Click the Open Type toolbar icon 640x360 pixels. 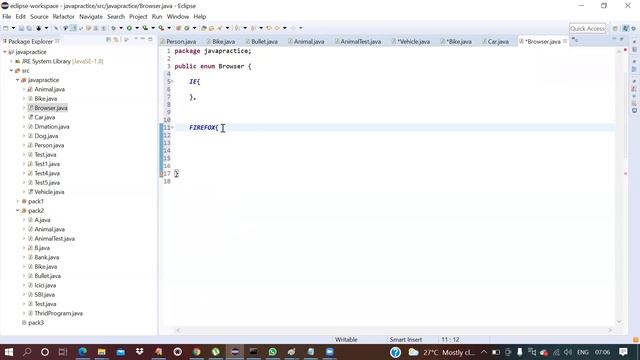coord(204,28)
